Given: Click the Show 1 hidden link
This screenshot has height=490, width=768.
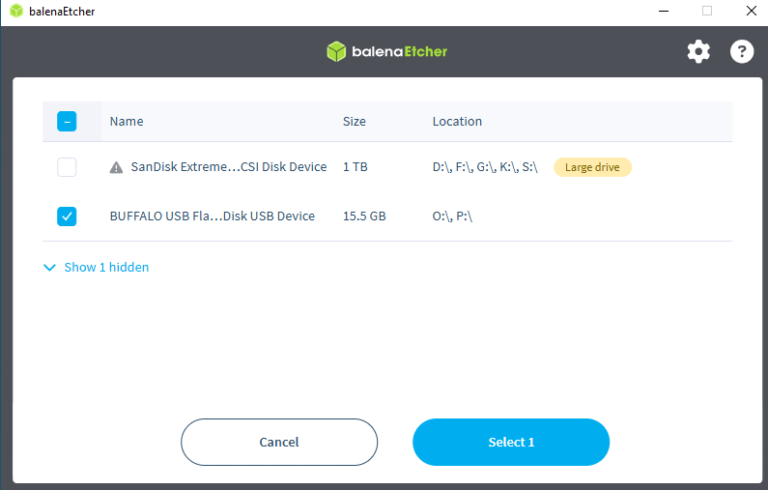Looking at the screenshot, I should 106,267.
